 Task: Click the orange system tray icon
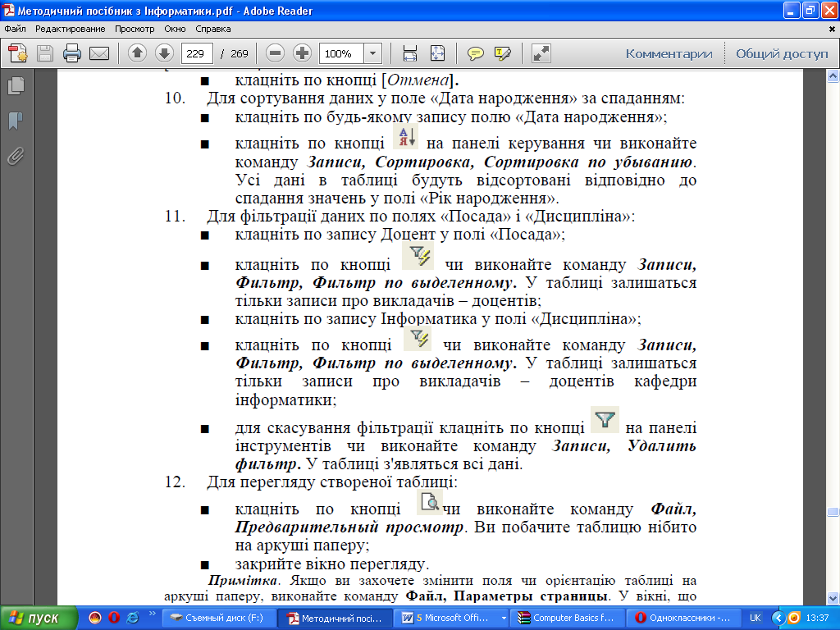pyautogui.click(x=794, y=618)
